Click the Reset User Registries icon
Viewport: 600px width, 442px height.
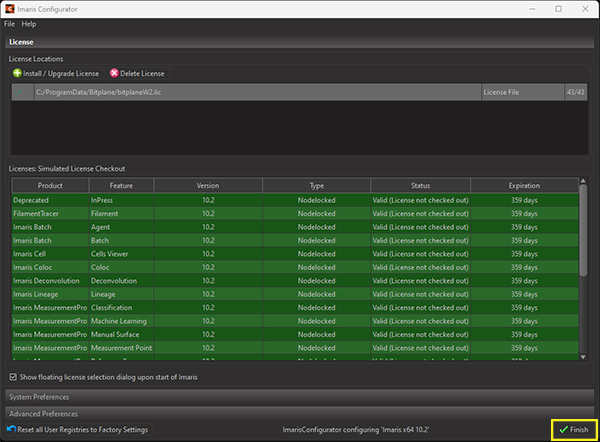11,429
